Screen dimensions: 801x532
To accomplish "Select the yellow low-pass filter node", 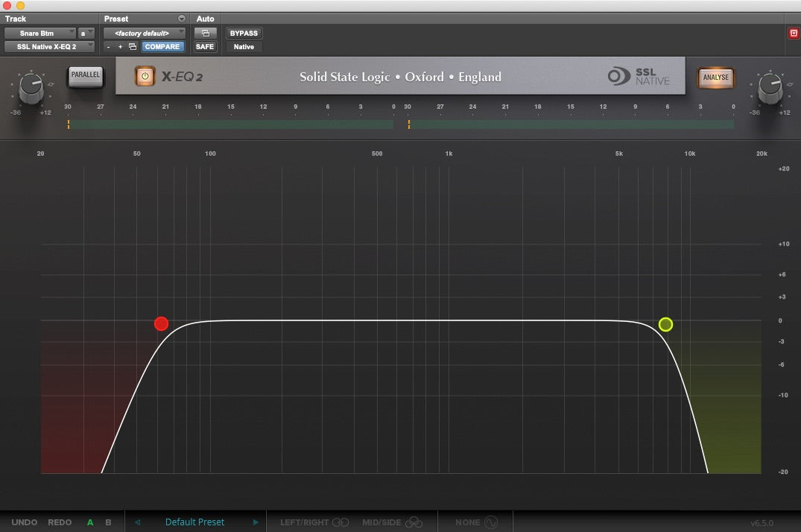I will point(665,325).
